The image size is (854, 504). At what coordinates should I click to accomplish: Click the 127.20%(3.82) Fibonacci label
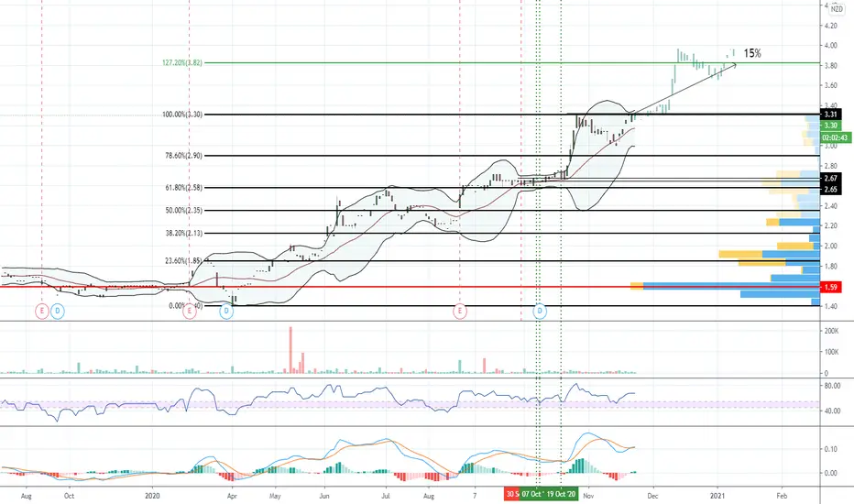tap(182, 62)
